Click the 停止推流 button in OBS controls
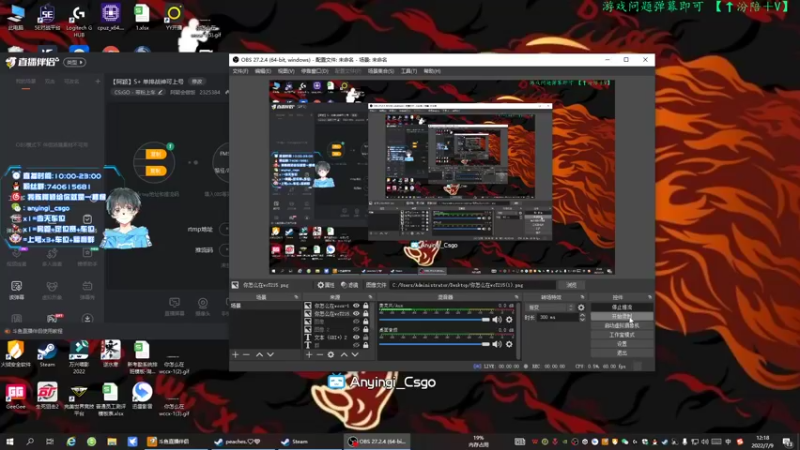The height and width of the screenshot is (450, 800). coord(621,308)
